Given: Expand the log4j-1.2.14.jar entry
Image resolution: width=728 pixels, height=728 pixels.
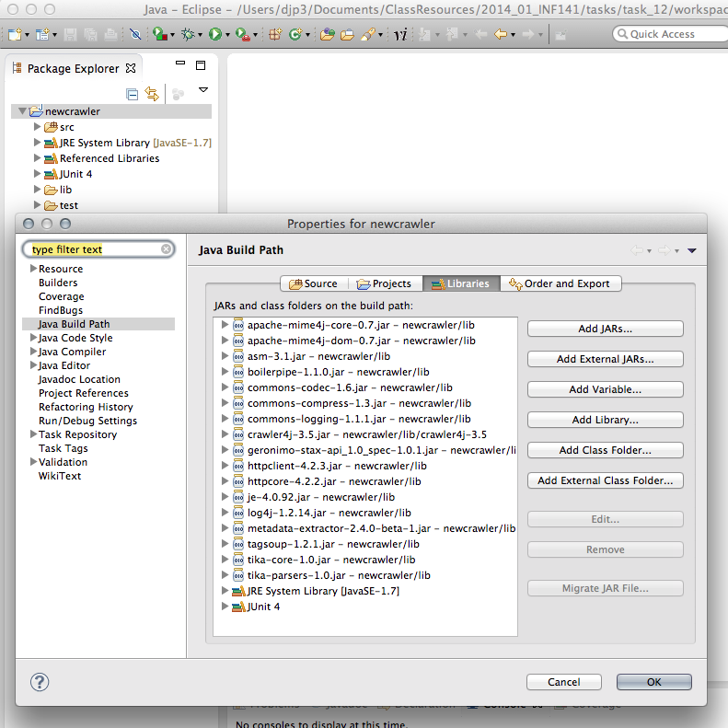Looking at the screenshot, I should point(225,513).
